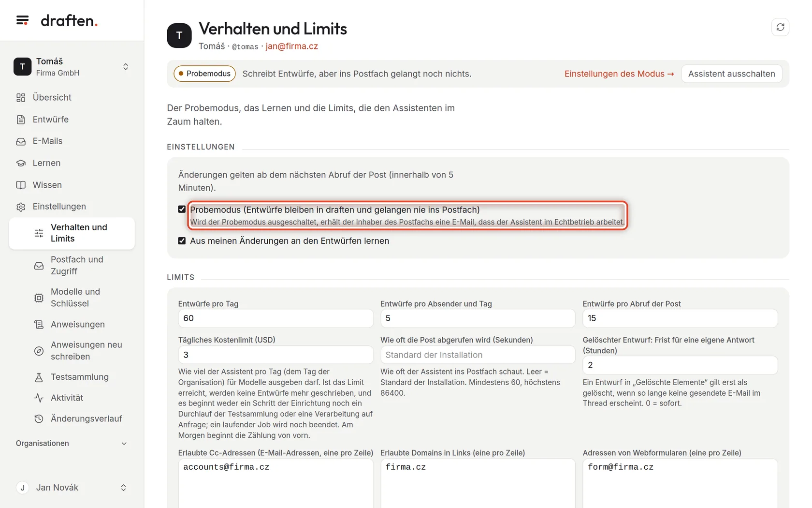812x508 pixels.
Task: Expand the Tomáš Firma GmbH assistant switcher
Action: (x=72, y=67)
